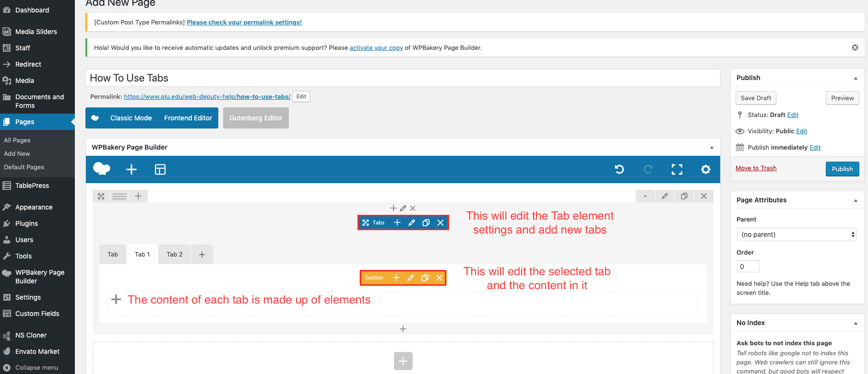Edit the Section with the pencil icon

click(411, 278)
